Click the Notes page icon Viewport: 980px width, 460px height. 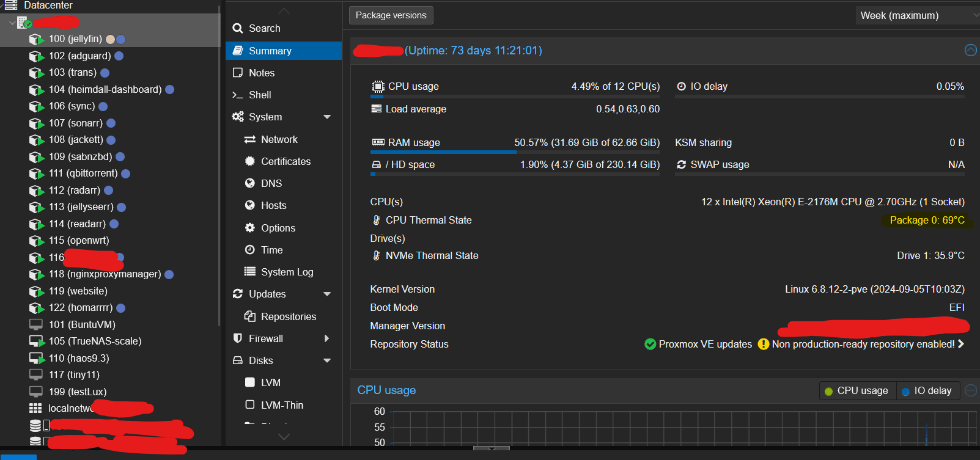(x=238, y=73)
